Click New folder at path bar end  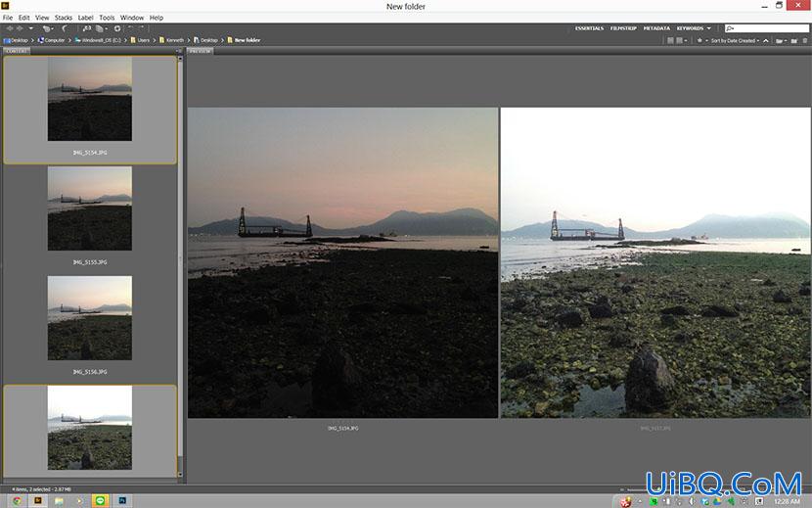(244, 40)
